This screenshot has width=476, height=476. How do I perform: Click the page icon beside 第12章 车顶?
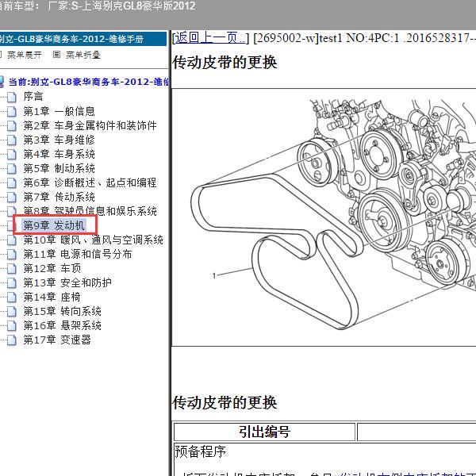point(12,269)
